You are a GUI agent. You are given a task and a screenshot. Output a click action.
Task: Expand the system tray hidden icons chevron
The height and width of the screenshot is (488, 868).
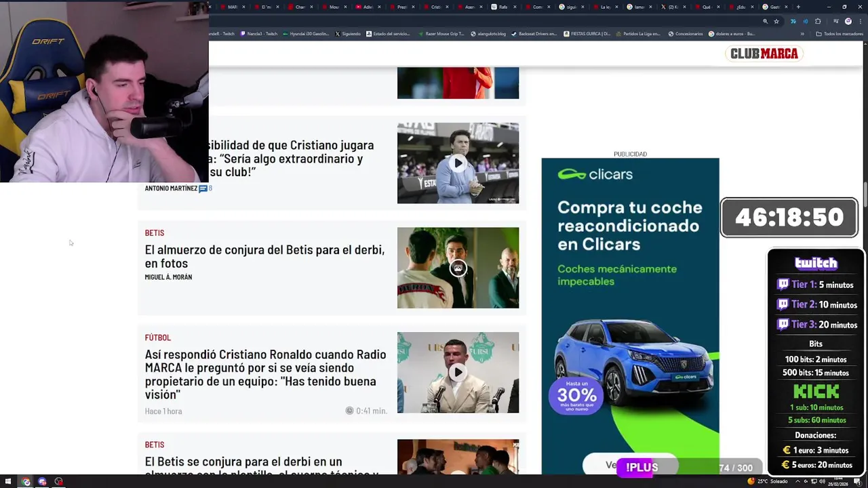point(797,482)
